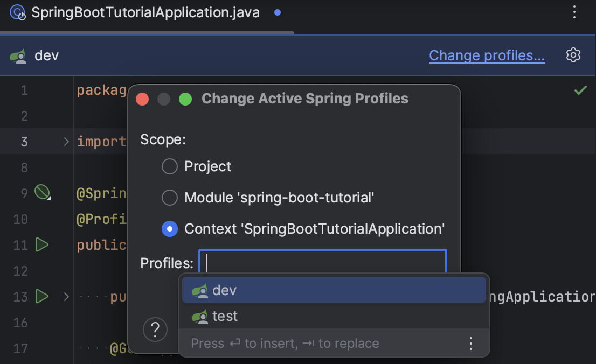Select Context 'SpringBootTutorialApplication' scope
The height and width of the screenshot is (364, 596).
click(x=170, y=229)
